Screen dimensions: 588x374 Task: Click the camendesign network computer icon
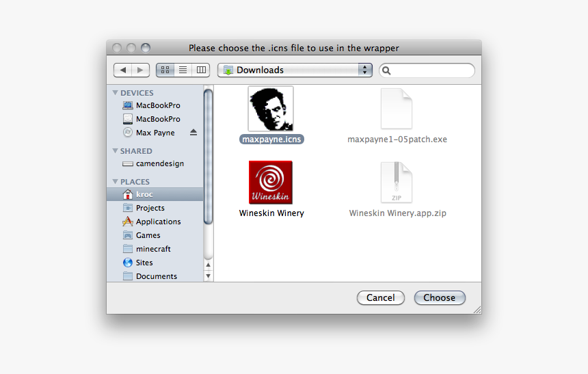pos(128,163)
